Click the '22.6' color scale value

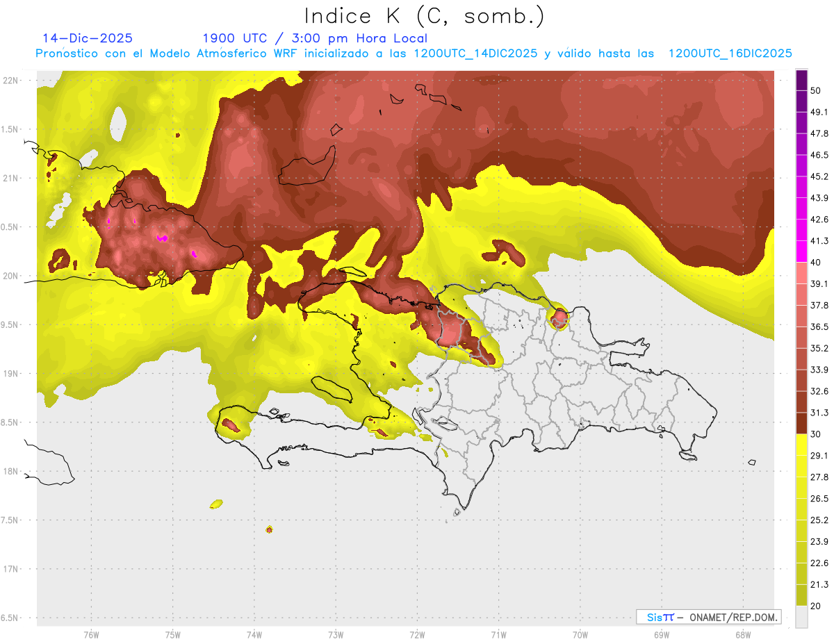[819, 563]
